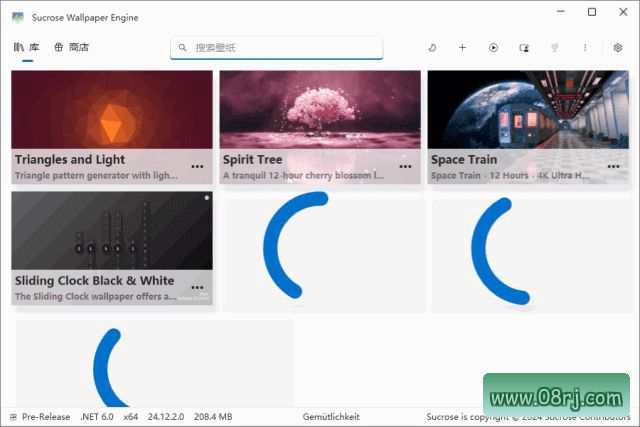Click the 'A tranquil 12-hour cherry blossom' description

(x=304, y=176)
